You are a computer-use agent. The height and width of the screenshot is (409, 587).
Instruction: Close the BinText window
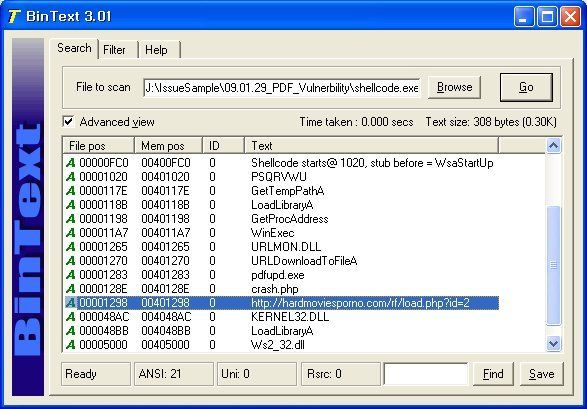[571, 16]
